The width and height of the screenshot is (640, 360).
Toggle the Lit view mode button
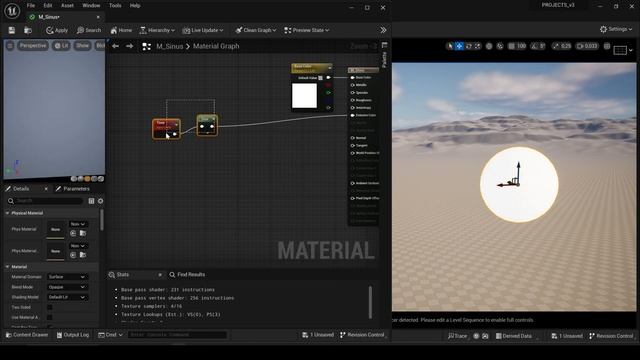[x=62, y=46]
